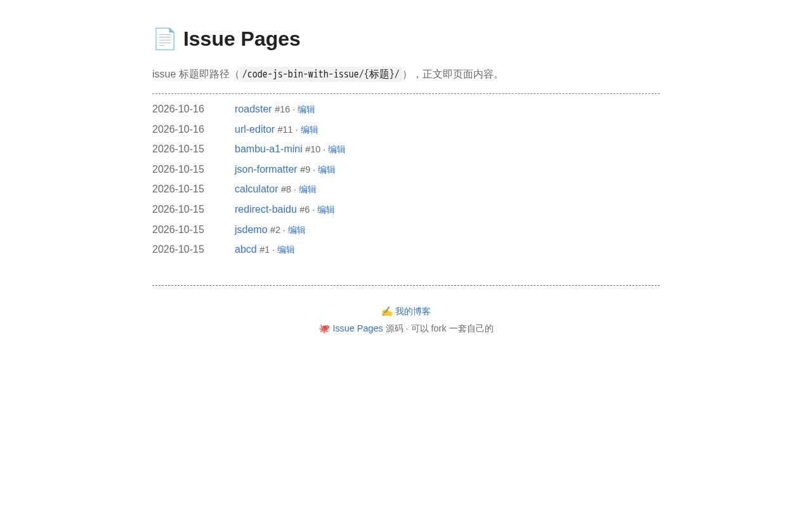Click the 2026-10-15 date beside bambu-a1-mini
The width and height of the screenshot is (812, 508).
tap(178, 149)
